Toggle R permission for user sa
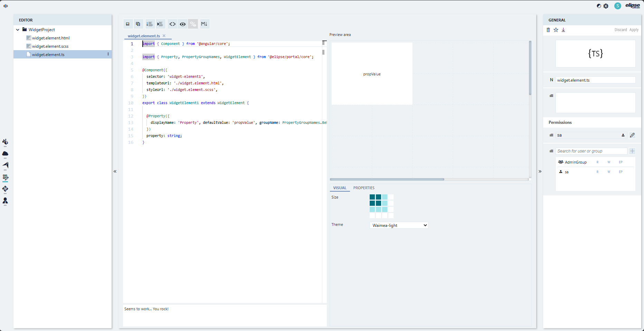This screenshot has height=331, width=644. tap(597, 172)
